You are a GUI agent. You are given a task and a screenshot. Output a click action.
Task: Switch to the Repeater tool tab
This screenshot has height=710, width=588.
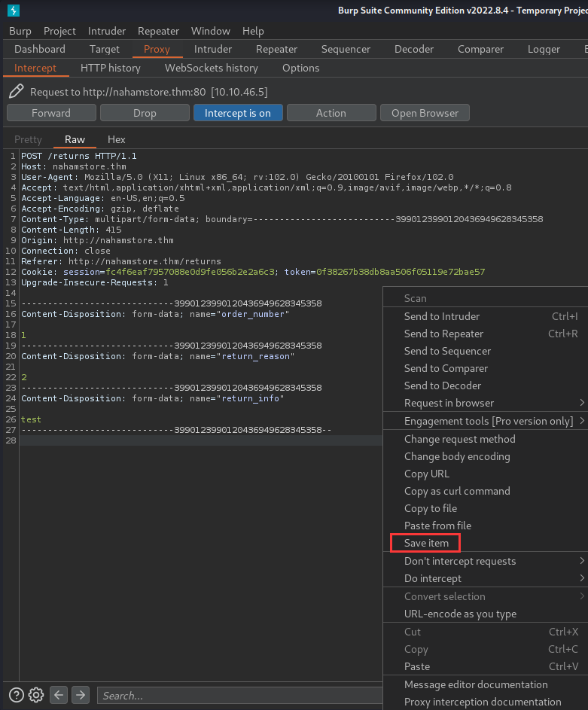click(x=276, y=49)
